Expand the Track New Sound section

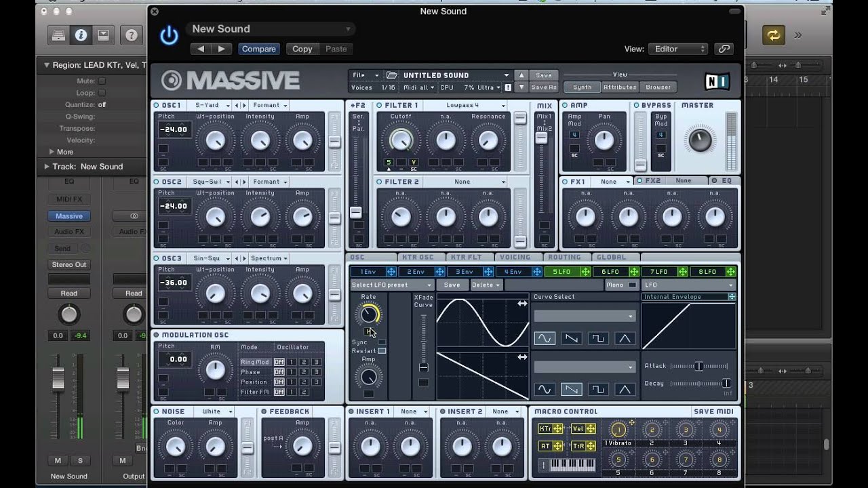[x=47, y=166]
